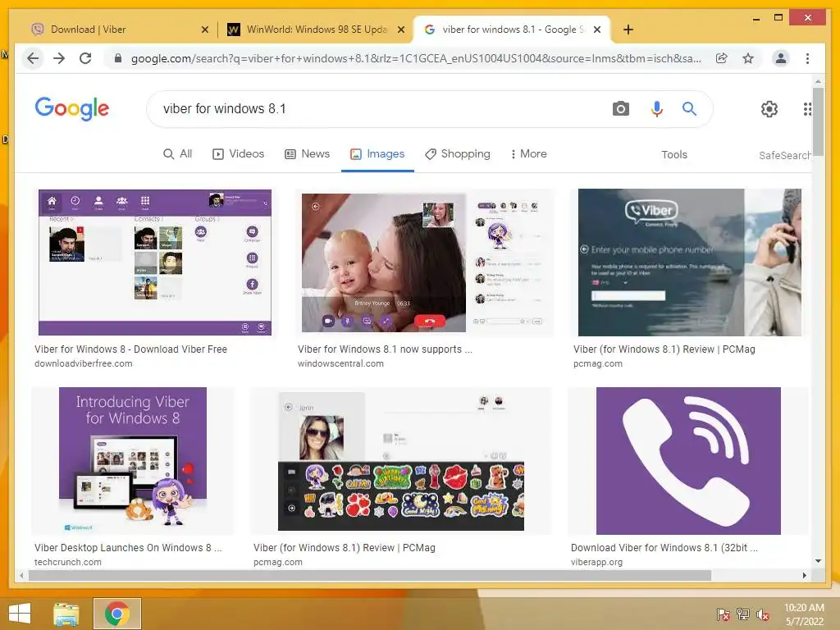The height and width of the screenshot is (630, 840).
Task: Close the Download | Viber tab
Action: click(x=204, y=30)
